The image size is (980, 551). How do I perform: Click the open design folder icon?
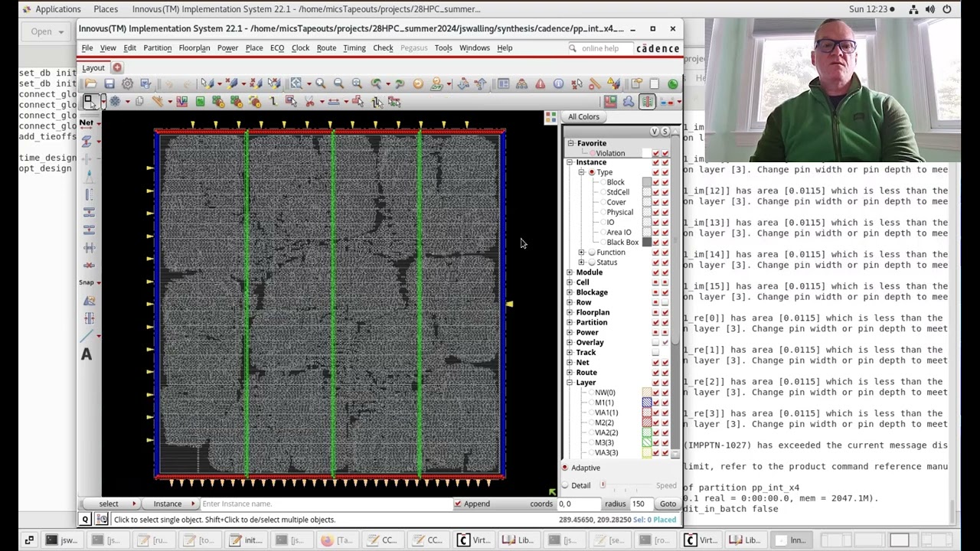(90, 83)
